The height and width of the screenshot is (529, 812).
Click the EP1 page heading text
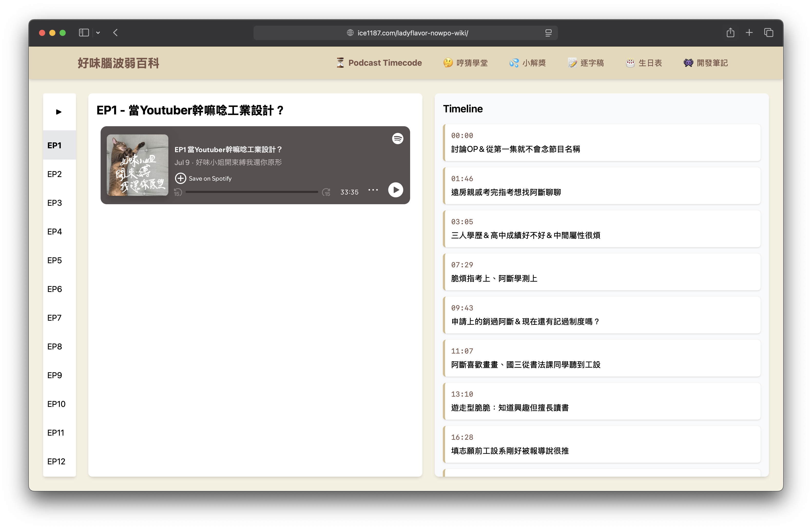pos(190,111)
